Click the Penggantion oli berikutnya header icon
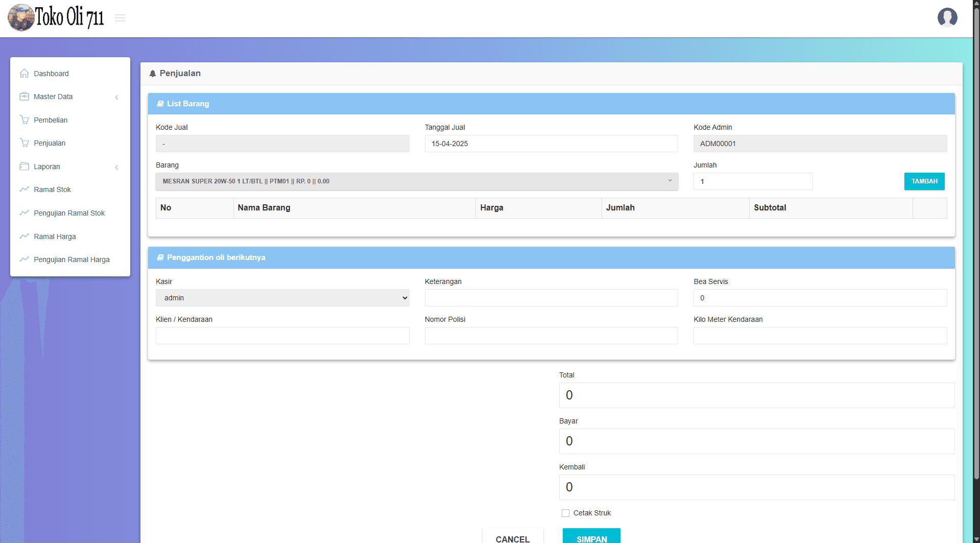Image resolution: width=980 pixels, height=543 pixels. point(160,257)
